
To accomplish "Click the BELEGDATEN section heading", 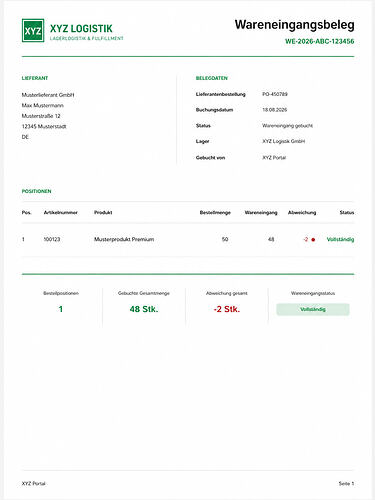I will (x=212, y=78).
